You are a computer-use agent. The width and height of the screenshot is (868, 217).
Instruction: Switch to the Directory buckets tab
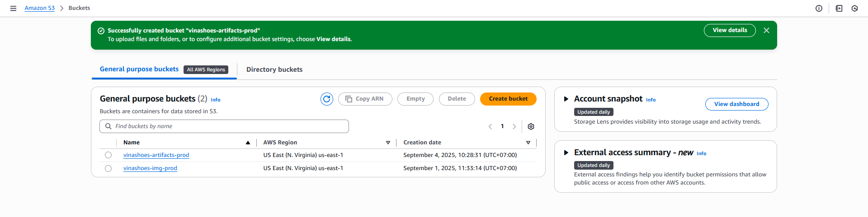coord(274,69)
